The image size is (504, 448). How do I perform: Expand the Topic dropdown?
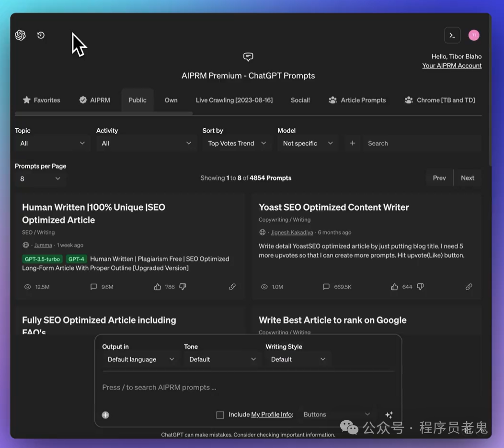pyautogui.click(x=52, y=143)
